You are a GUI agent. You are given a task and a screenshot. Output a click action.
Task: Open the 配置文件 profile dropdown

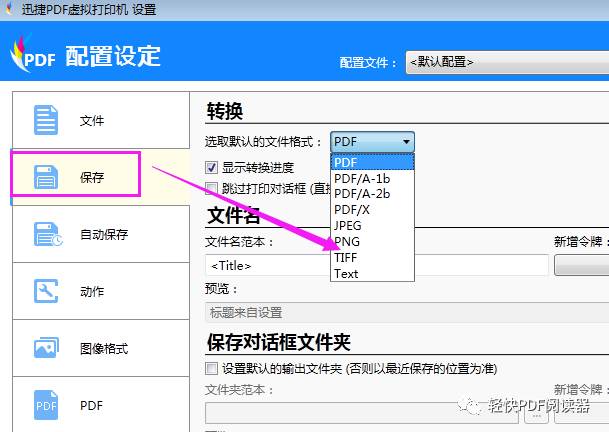[507, 62]
